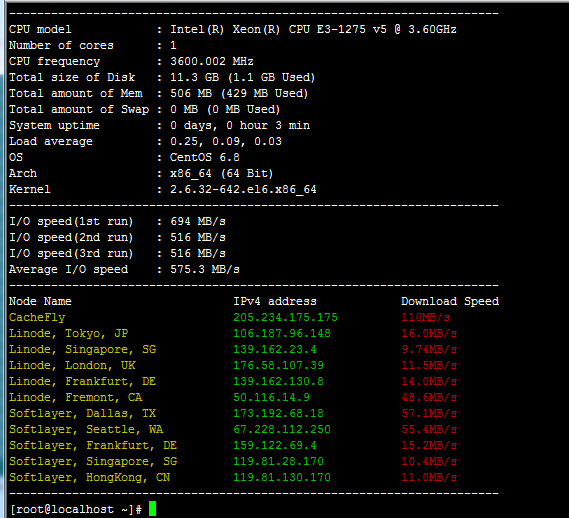Click the 'Total amount of Swap' label
Screen dimensions: 569x518
pos(79,109)
